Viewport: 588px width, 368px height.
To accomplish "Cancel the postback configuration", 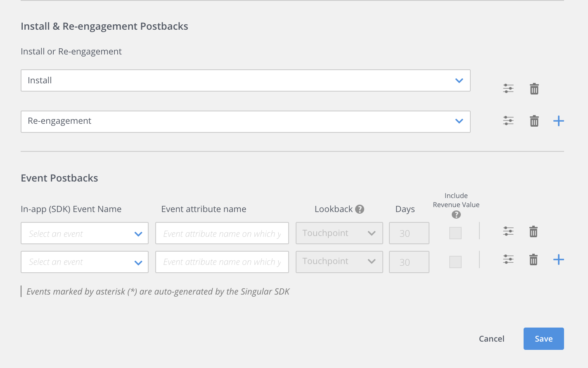I will (x=491, y=339).
